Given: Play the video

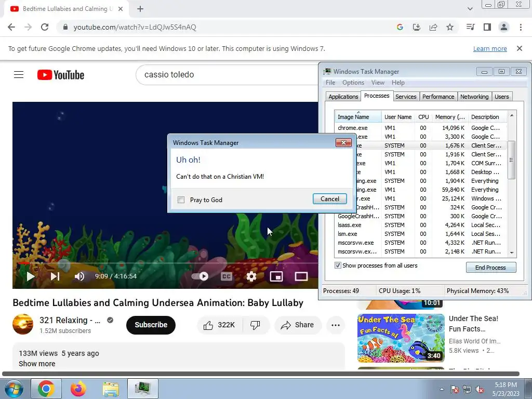Looking at the screenshot, I should tap(31, 276).
